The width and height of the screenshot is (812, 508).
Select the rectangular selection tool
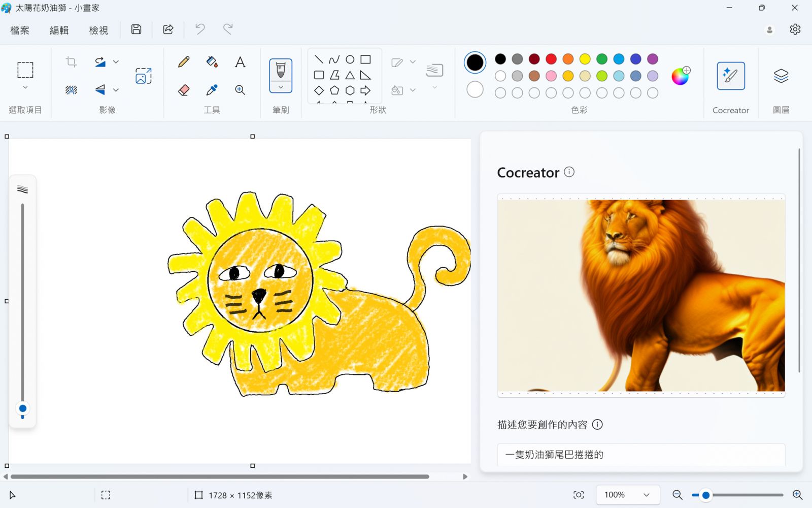coord(25,70)
